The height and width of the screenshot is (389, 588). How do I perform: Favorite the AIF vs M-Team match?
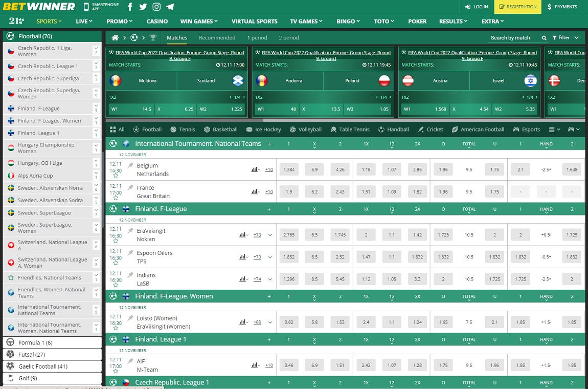(116, 372)
